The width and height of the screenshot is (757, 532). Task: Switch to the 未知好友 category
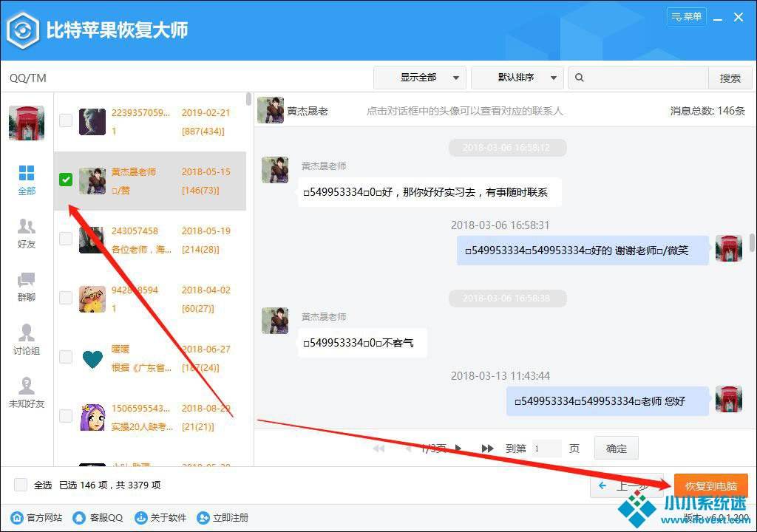pos(27,393)
